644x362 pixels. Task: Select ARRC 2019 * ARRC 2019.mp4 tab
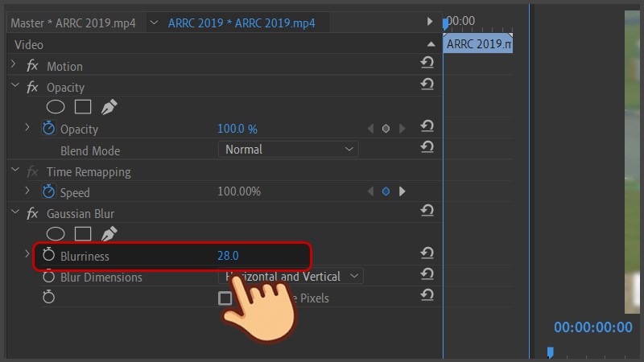242,23
